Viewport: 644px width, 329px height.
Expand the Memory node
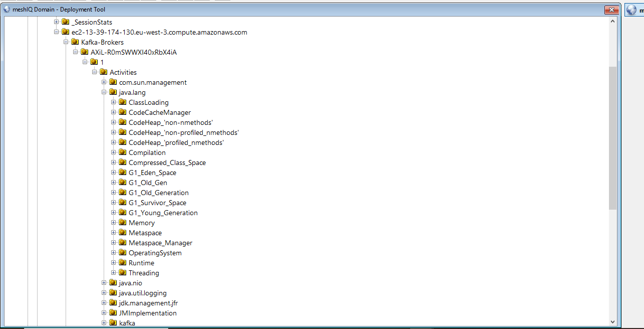[x=114, y=223]
